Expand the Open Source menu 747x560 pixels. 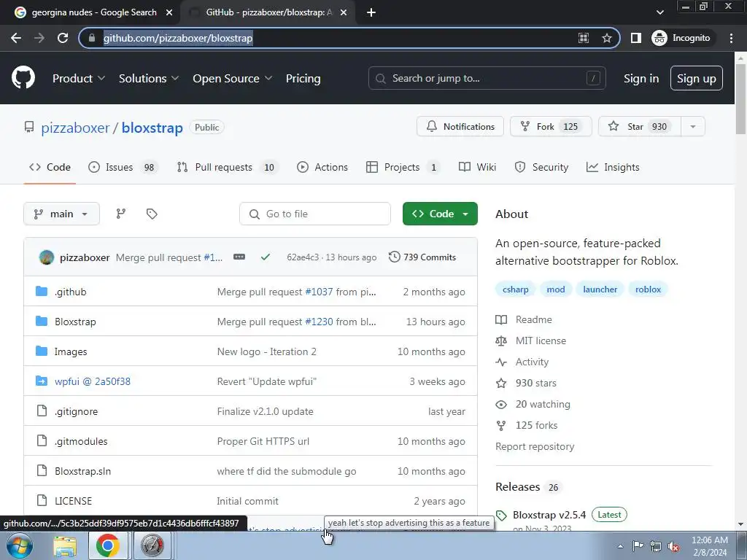(x=233, y=79)
